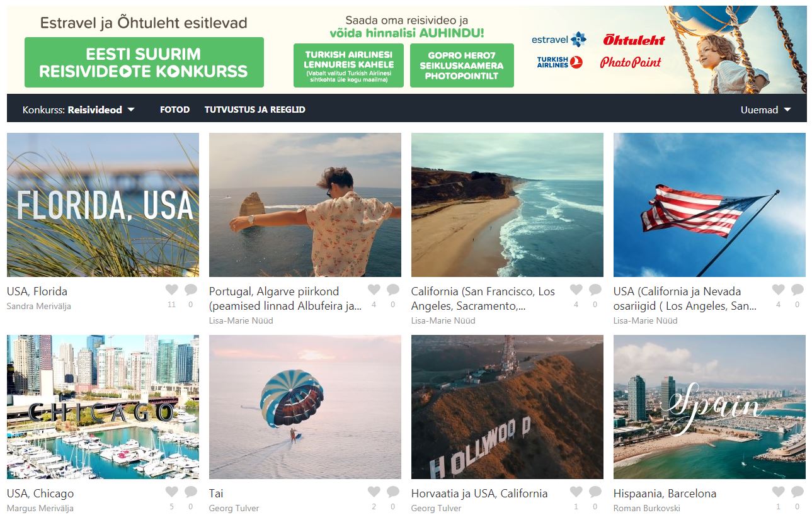This screenshot has width=812, height=520.
Task: Heart the Hispaania, Barcelona video
Action: click(x=778, y=492)
